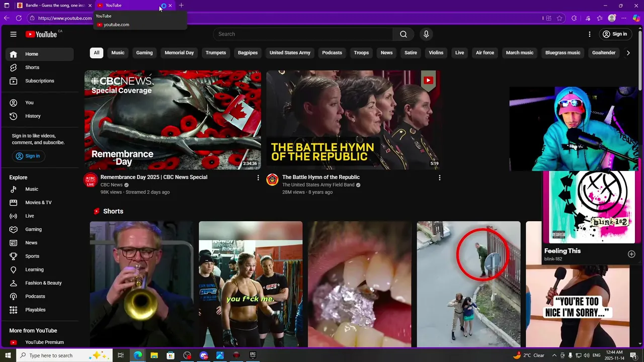This screenshot has height=362, width=644.
Task: Play CBC Remembrance Day video thumbnail
Action: pos(173,120)
